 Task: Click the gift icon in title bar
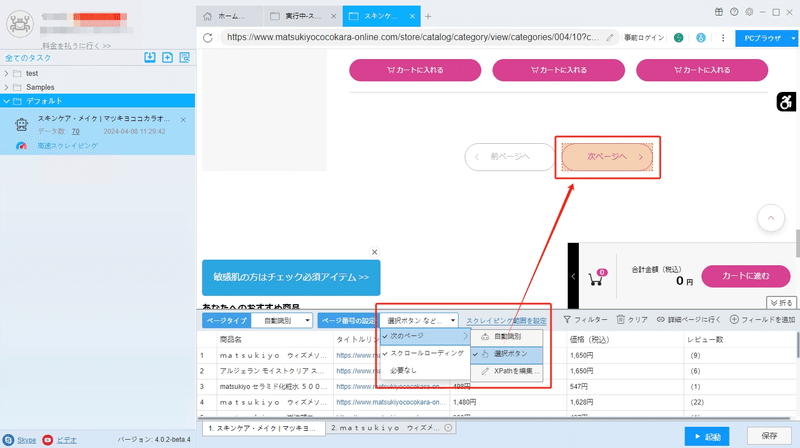point(718,12)
